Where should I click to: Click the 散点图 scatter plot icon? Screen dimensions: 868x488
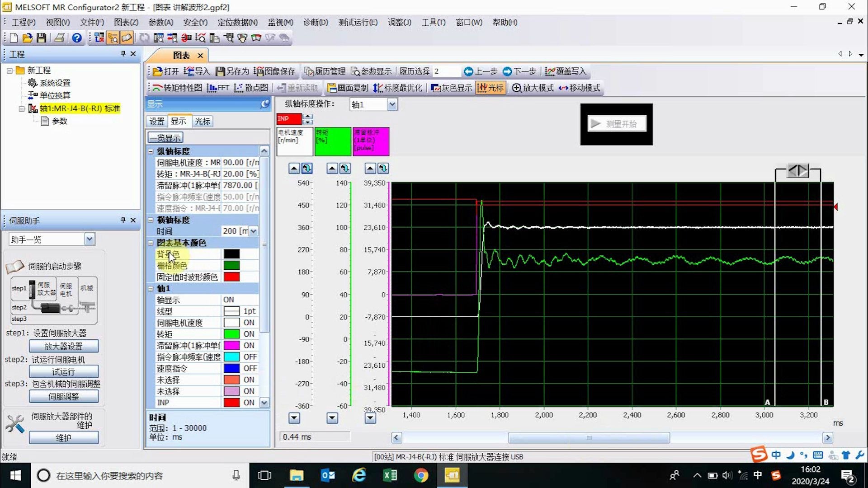[251, 88]
